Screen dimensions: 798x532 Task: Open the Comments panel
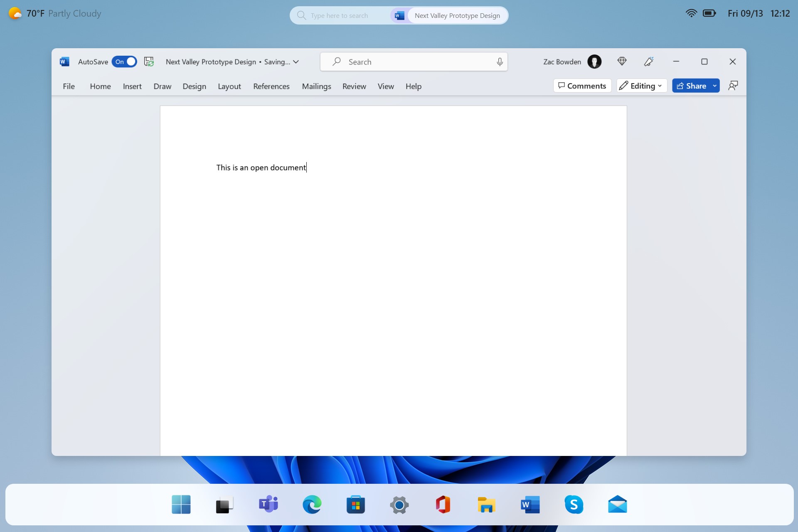tap(582, 86)
